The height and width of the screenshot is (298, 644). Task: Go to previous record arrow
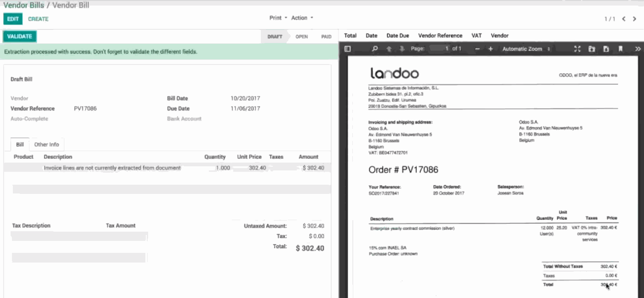pos(624,19)
